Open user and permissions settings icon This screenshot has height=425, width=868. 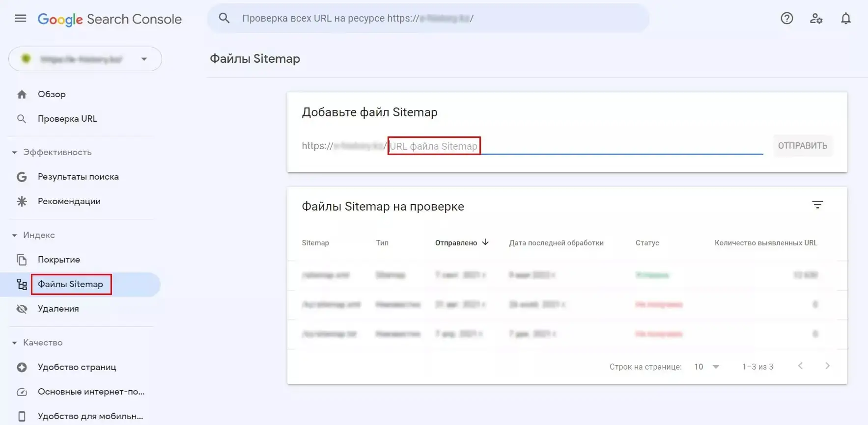tap(816, 19)
